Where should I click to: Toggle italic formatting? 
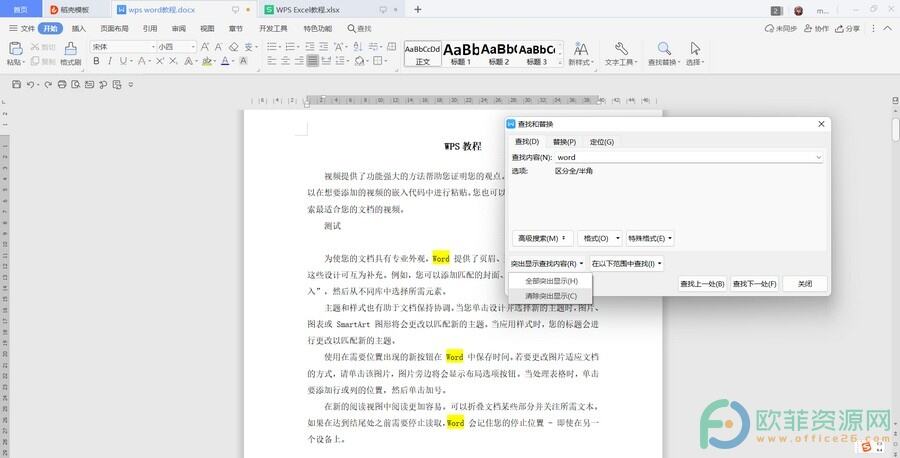(109, 61)
